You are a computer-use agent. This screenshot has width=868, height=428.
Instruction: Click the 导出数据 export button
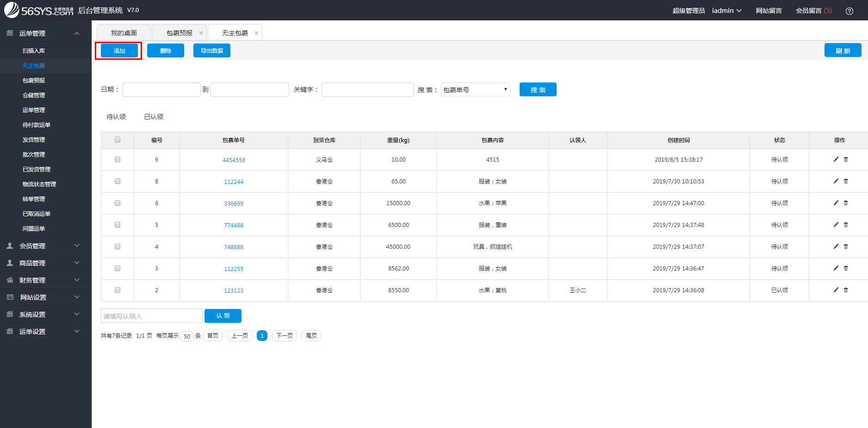click(x=211, y=50)
